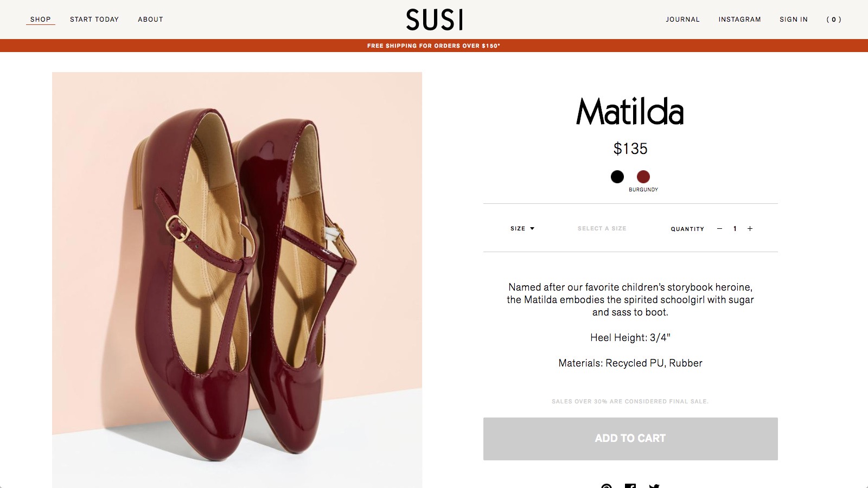Click SIGN IN to log in
Image resolution: width=868 pixels, height=488 pixels.
(x=794, y=19)
